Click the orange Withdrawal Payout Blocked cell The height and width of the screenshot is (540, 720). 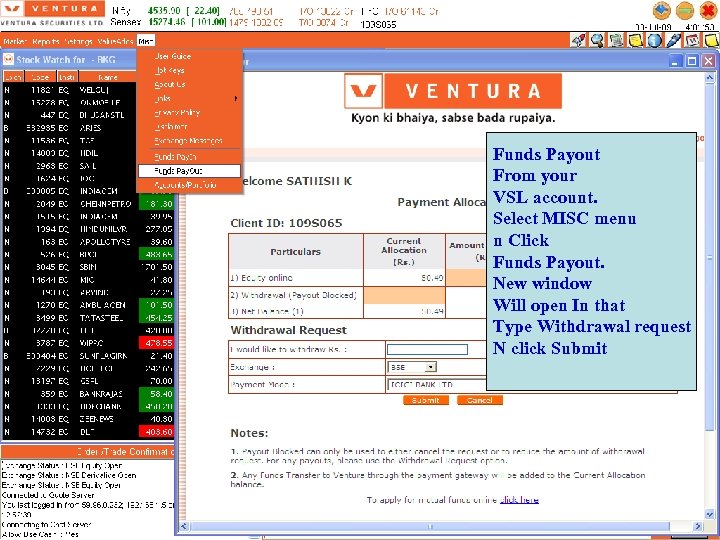[x=404, y=295]
